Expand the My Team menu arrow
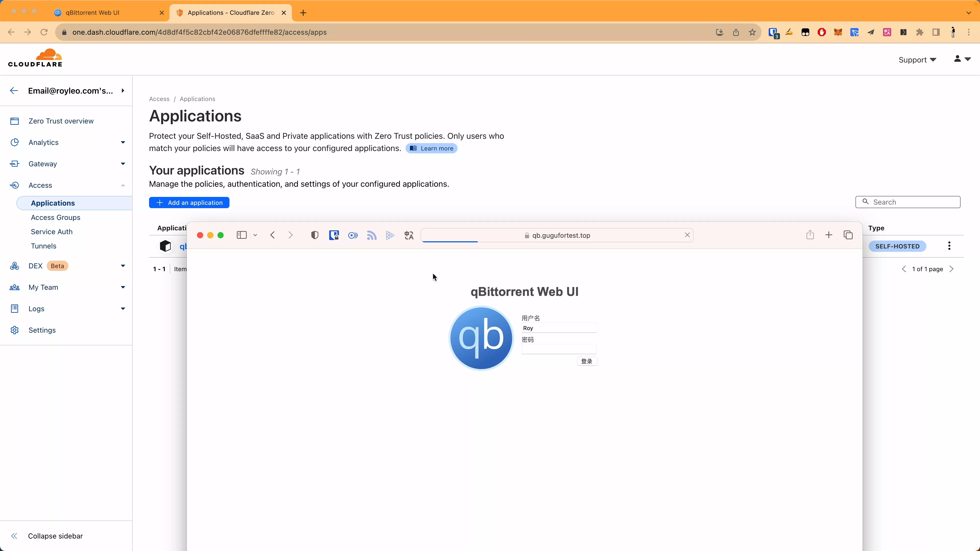 pos(123,287)
